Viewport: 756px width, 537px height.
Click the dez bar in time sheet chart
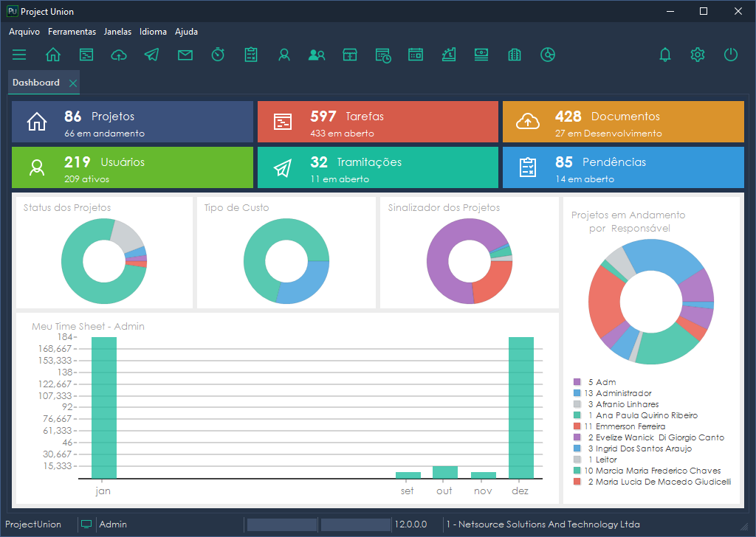[521, 408]
